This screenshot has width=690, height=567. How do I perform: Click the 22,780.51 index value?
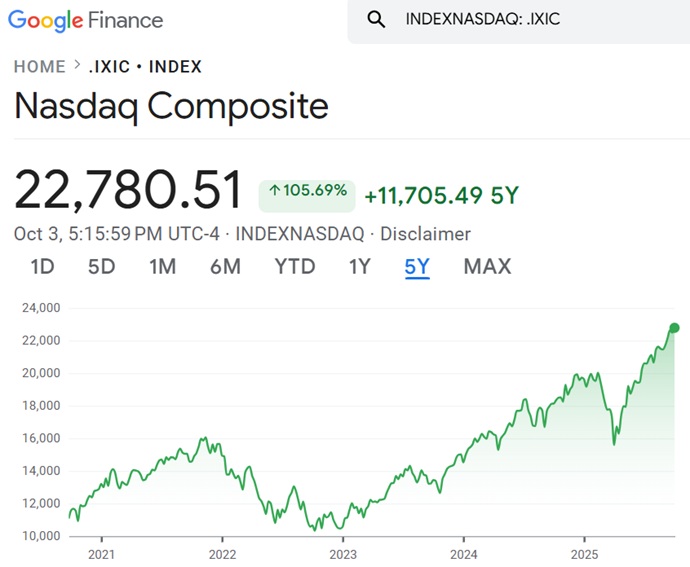click(128, 190)
